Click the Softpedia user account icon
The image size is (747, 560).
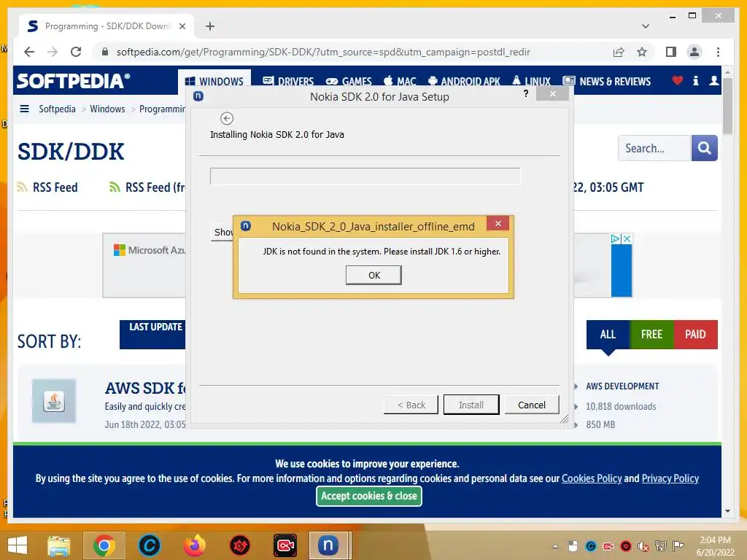pyautogui.click(x=713, y=81)
